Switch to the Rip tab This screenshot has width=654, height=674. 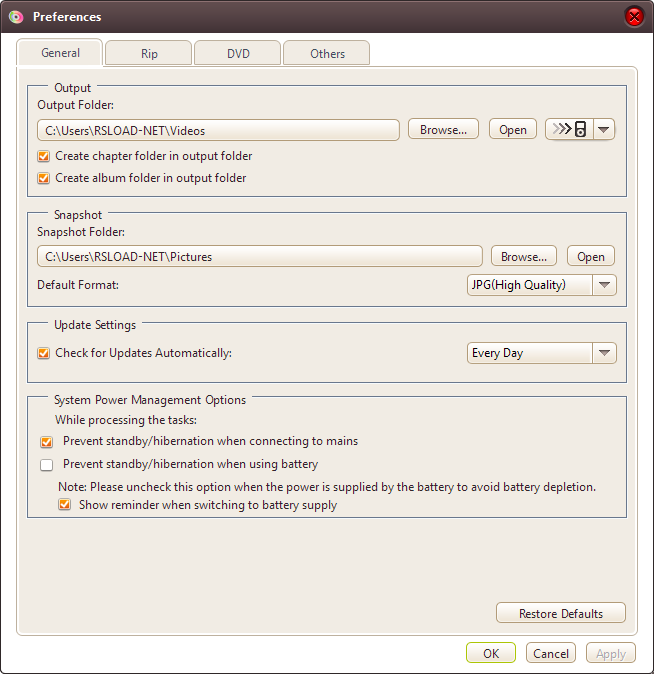(149, 53)
